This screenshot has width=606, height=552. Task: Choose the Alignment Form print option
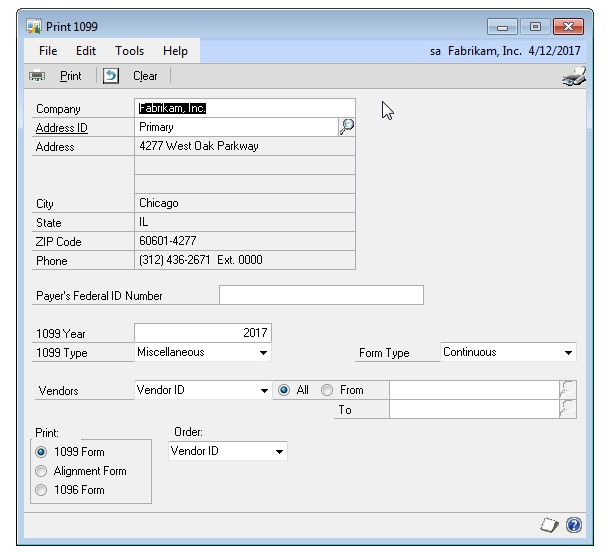tap(41, 471)
